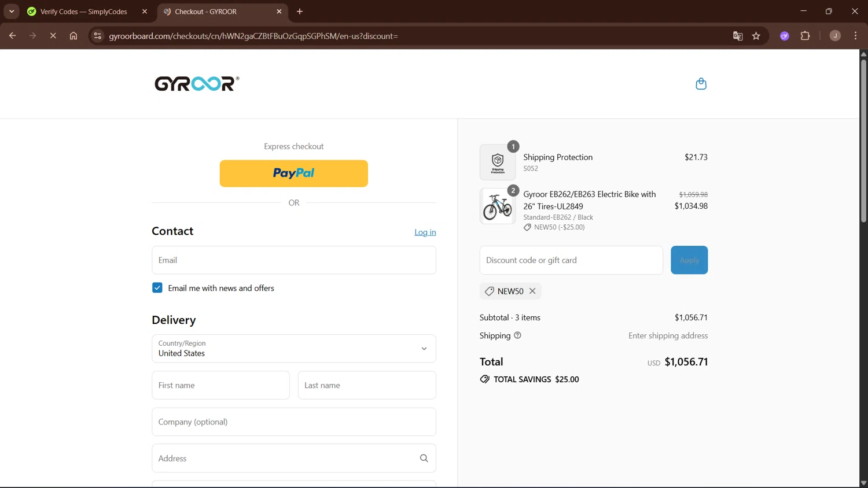Click the Shipping Protection price $21.73
Viewport: 868px width, 488px height.
[x=696, y=157]
